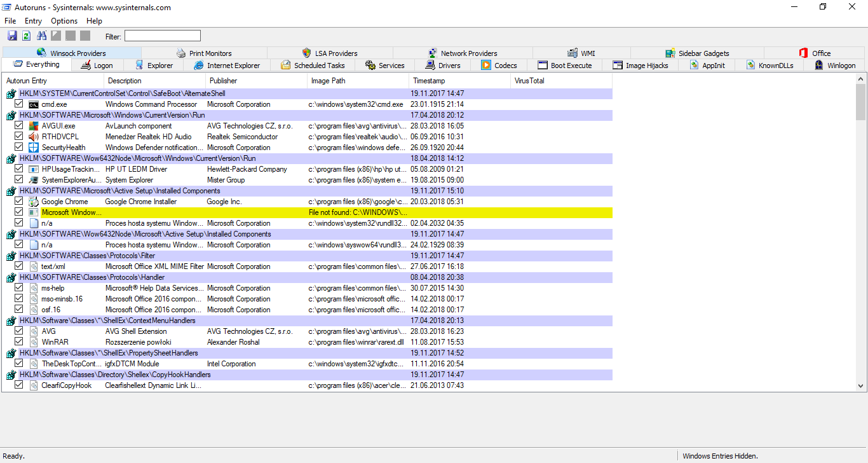The width and height of the screenshot is (868, 463).
Task: Sort by the Timestamp column header
Action: tap(460, 81)
